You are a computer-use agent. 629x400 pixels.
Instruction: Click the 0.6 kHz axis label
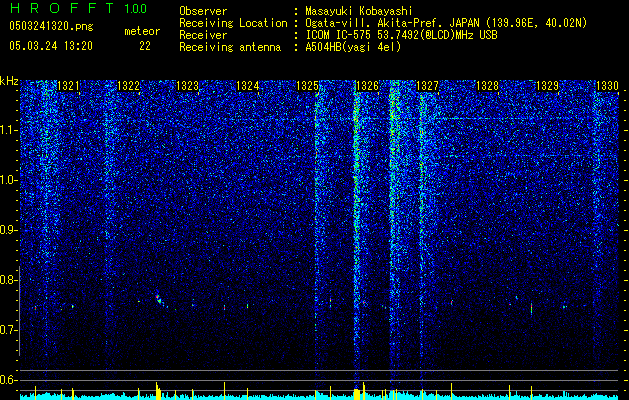tap(9, 380)
